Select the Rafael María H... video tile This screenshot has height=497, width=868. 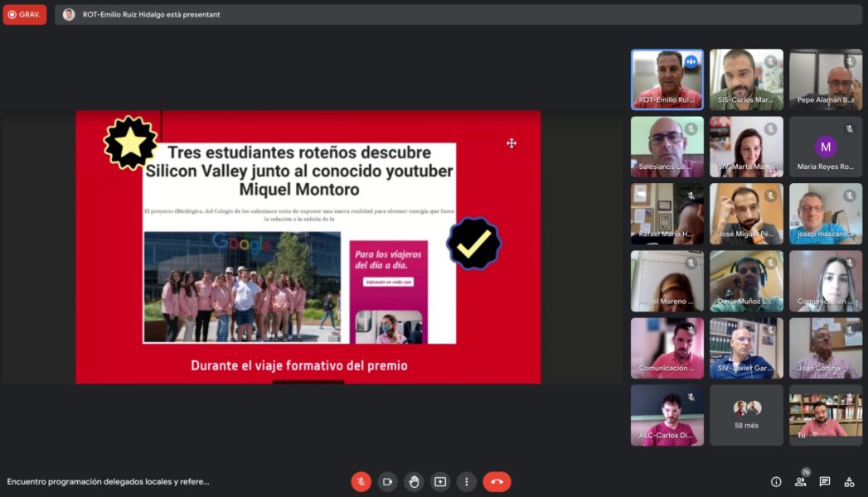667,214
